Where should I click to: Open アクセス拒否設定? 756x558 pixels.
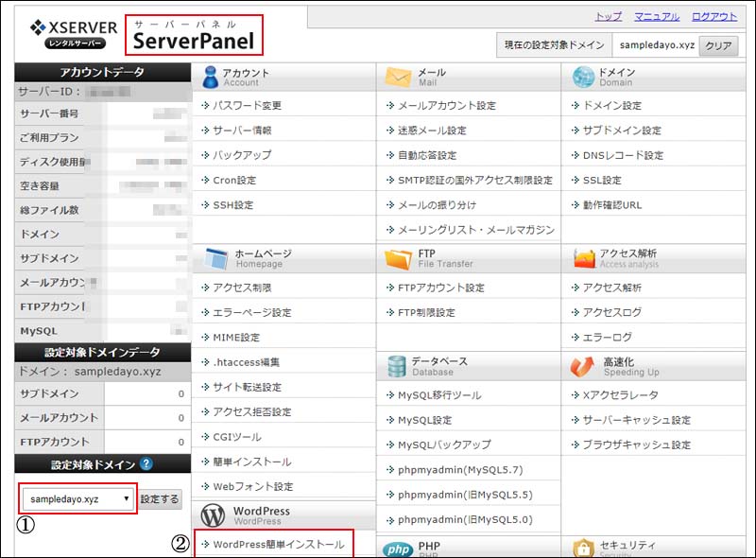point(252,411)
